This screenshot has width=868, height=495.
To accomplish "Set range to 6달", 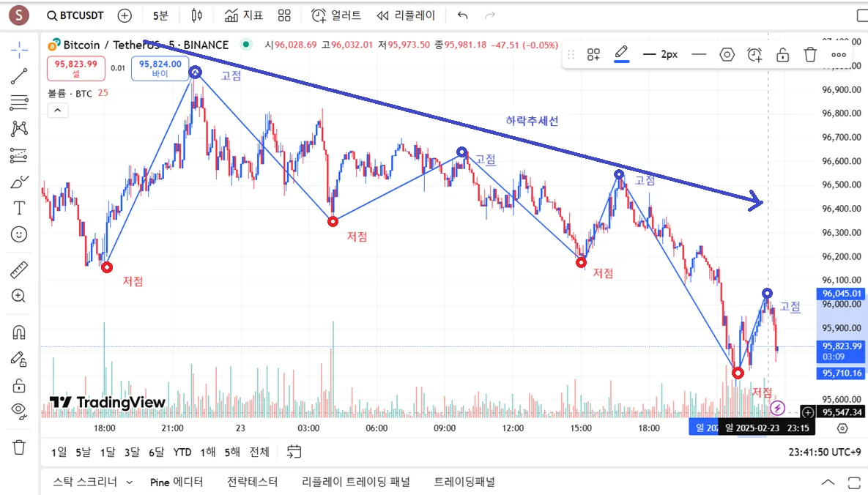I will pyautogui.click(x=156, y=453).
